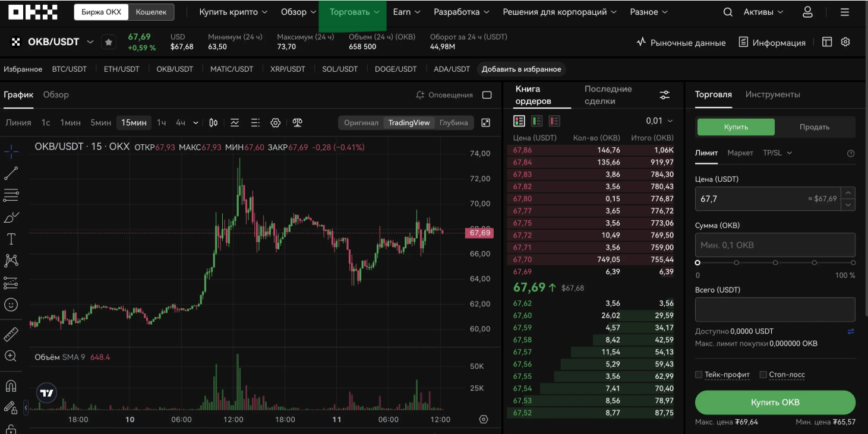Select the text annotation tool
Viewport: 868px width, 434px height.
[11, 239]
